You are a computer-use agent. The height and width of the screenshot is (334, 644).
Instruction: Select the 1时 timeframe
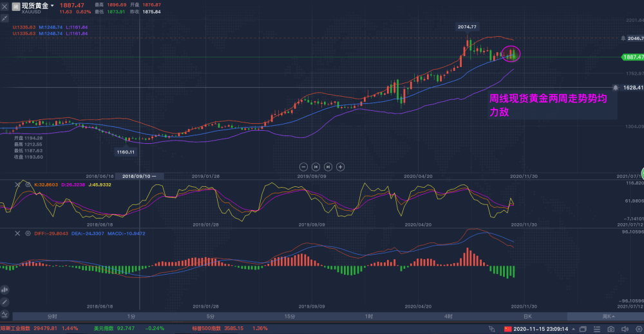pos(369,317)
